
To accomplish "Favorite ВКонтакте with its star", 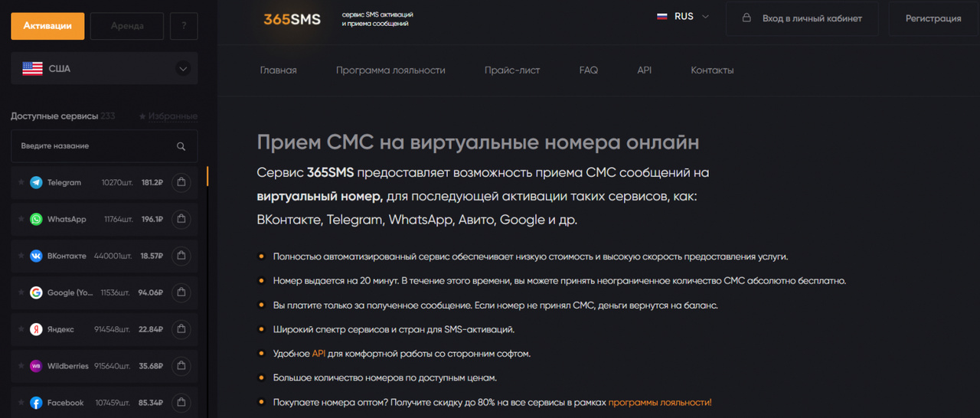I will [21, 256].
